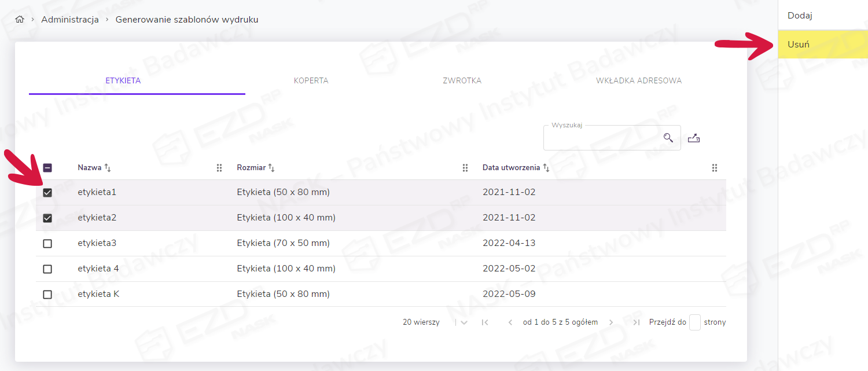868x371 pixels.
Task: Sort by Rozmiar column arrows
Action: coord(271,168)
